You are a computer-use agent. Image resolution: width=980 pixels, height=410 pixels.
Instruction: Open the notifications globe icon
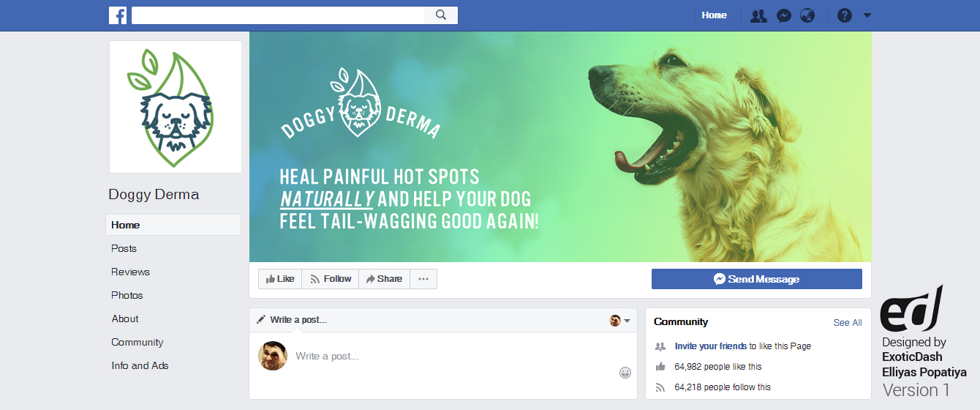(x=807, y=15)
